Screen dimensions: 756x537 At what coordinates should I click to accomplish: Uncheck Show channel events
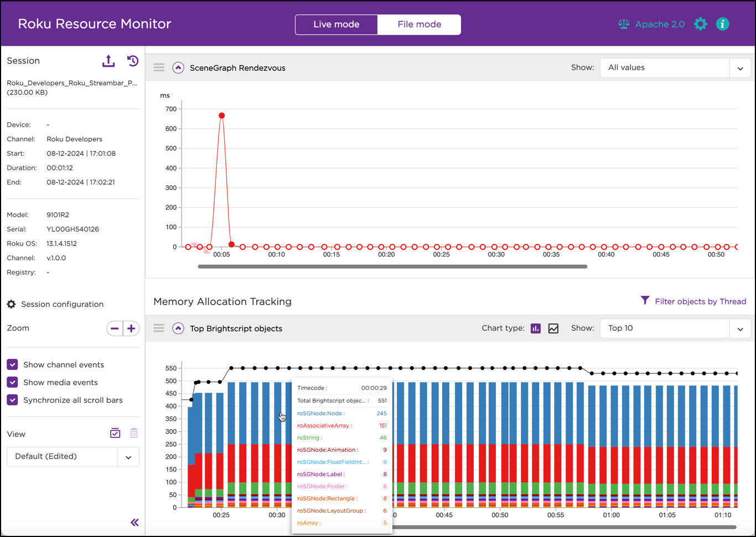12,365
